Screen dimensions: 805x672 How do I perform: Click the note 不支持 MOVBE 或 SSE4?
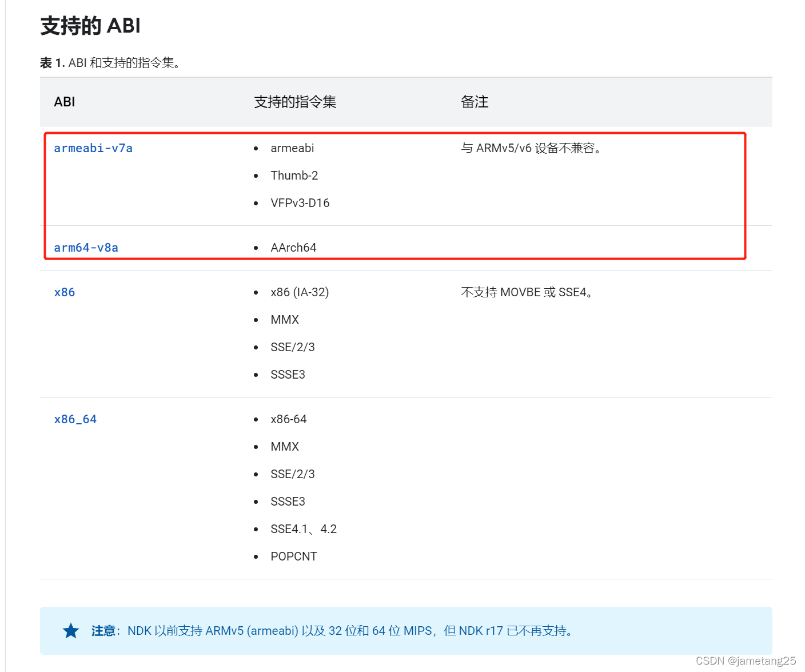(x=527, y=292)
